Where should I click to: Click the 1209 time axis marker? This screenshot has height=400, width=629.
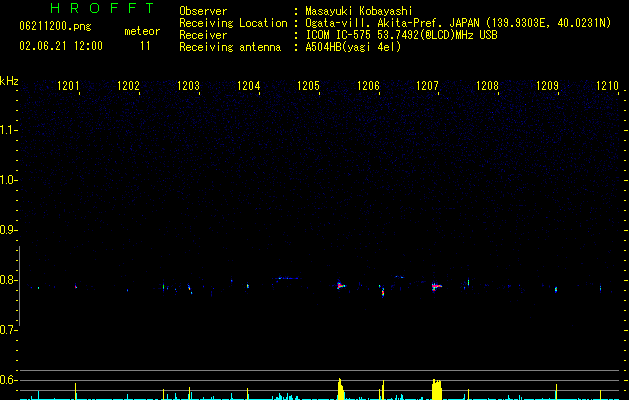pos(548,86)
